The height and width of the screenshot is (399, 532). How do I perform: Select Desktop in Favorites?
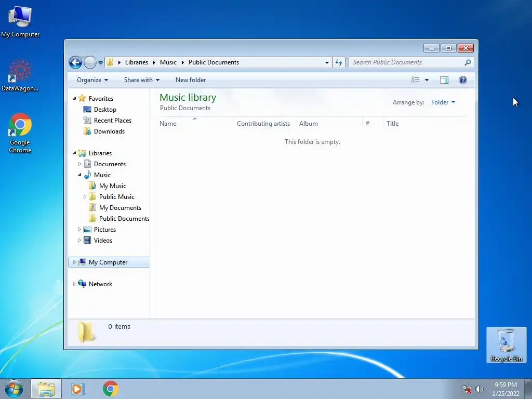pyautogui.click(x=105, y=110)
